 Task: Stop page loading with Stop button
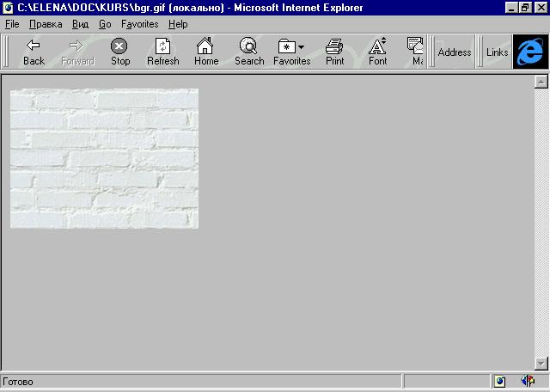coord(120,52)
